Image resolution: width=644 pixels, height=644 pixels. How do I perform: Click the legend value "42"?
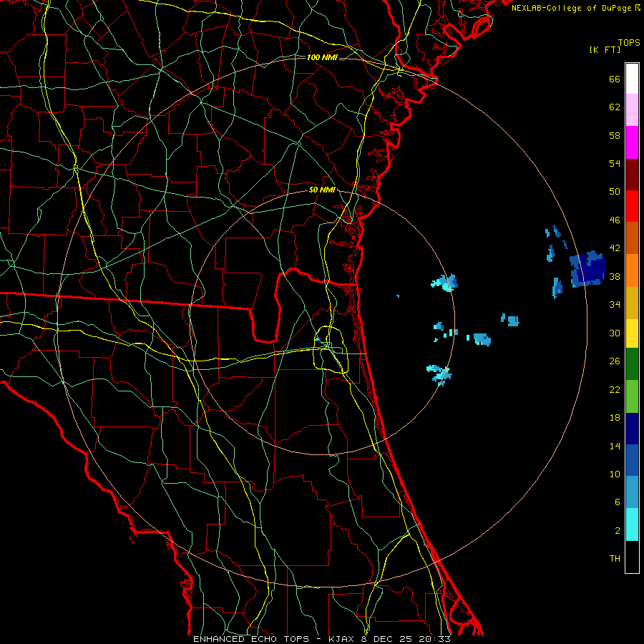tap(615, 248)
